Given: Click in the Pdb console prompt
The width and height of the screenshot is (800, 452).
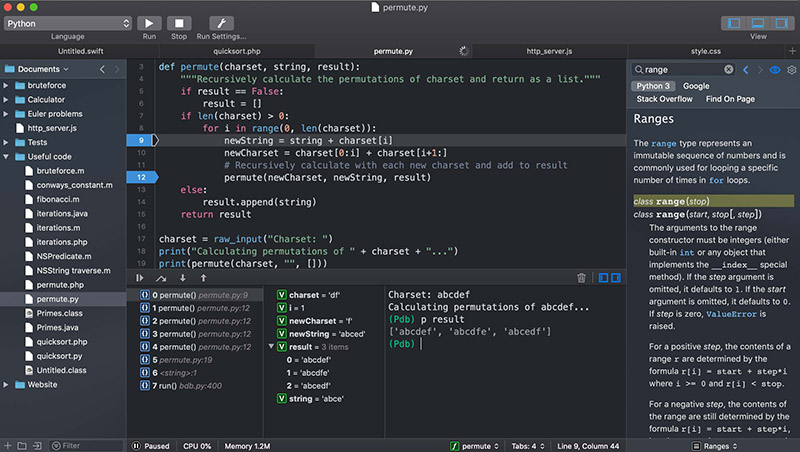Looking at the screenshot, I should tap(421, 344).
